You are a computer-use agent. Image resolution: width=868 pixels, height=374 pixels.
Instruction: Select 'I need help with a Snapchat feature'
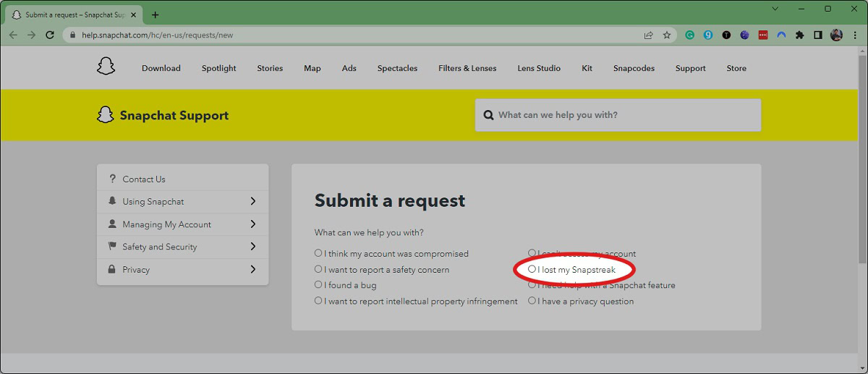(532, 285)
